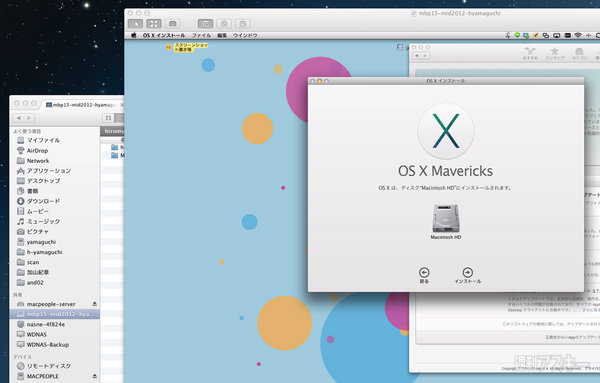Open the 編集 menu in remote menu bar
The width and height of the screenshot is (600, 383).
(x=222, y=35)
